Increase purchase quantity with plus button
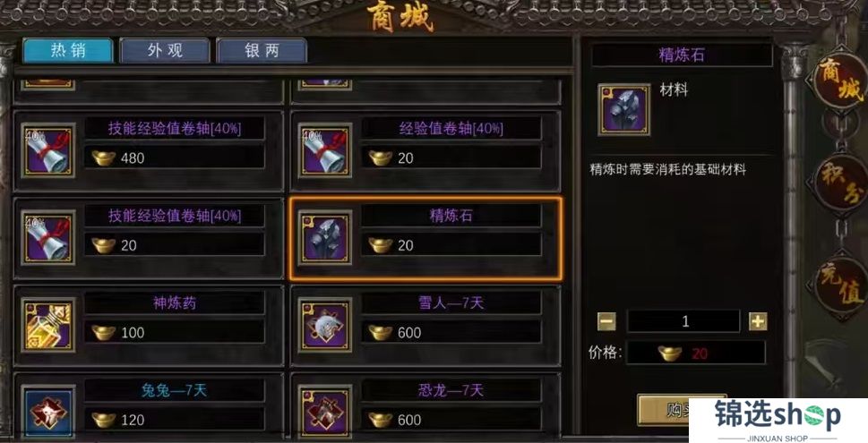 [758, 321]
